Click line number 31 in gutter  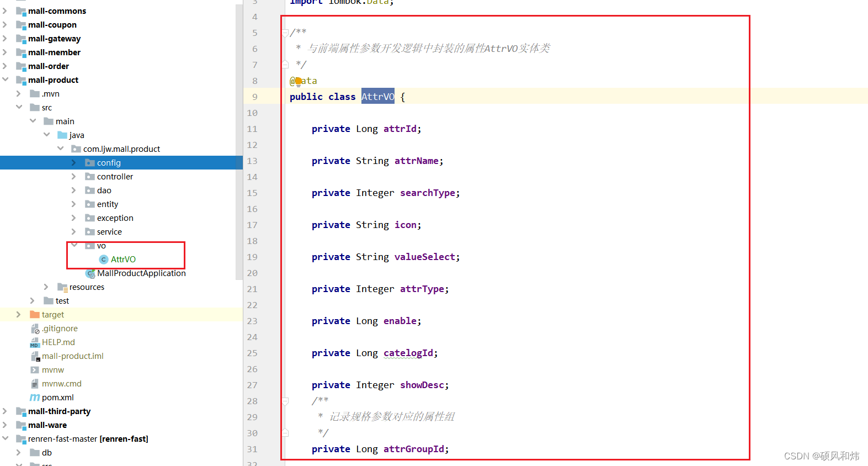click(252, 449)
